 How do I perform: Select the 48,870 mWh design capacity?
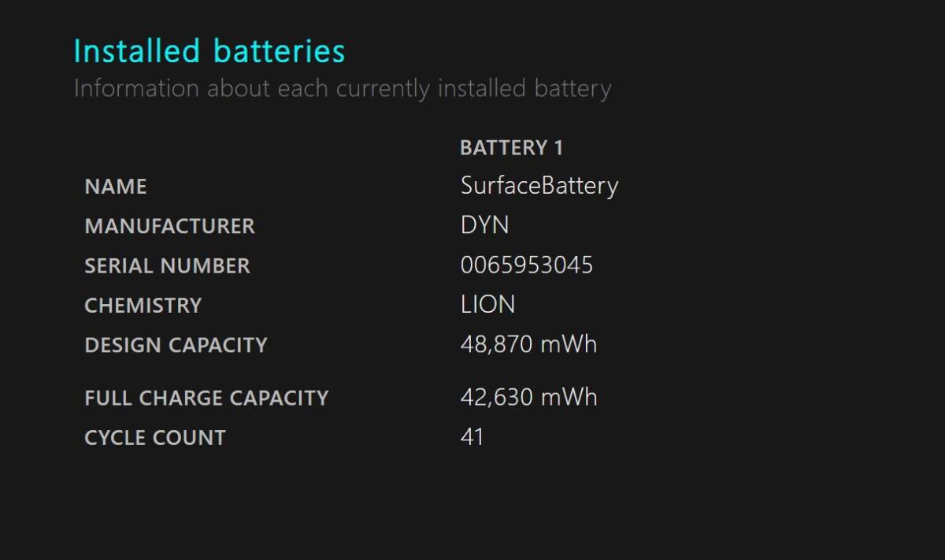(528, 344)
